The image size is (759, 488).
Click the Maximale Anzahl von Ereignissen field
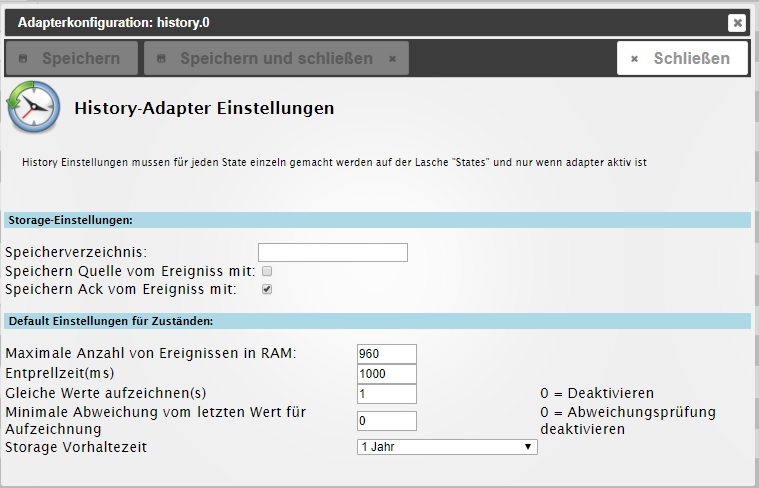coord(386,353)
